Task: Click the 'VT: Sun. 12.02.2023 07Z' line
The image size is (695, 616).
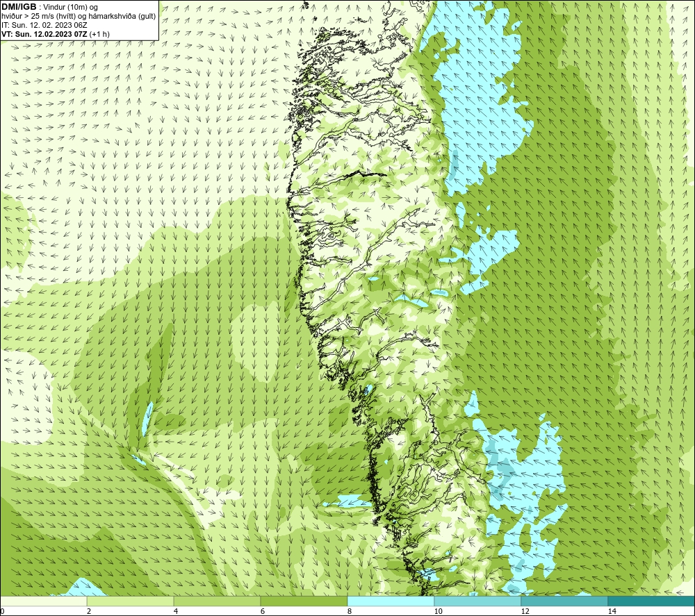Action: (x=56, y=34)
